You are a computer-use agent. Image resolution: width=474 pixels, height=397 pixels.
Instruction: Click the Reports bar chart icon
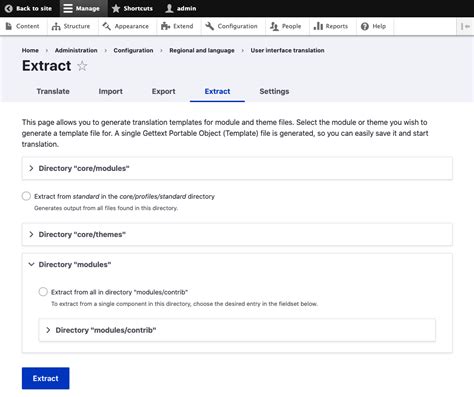(318, 26)
